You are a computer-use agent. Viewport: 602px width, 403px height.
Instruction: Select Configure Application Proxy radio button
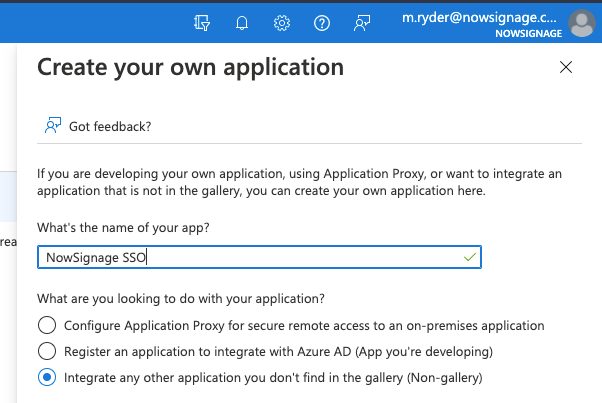(46, 325)
